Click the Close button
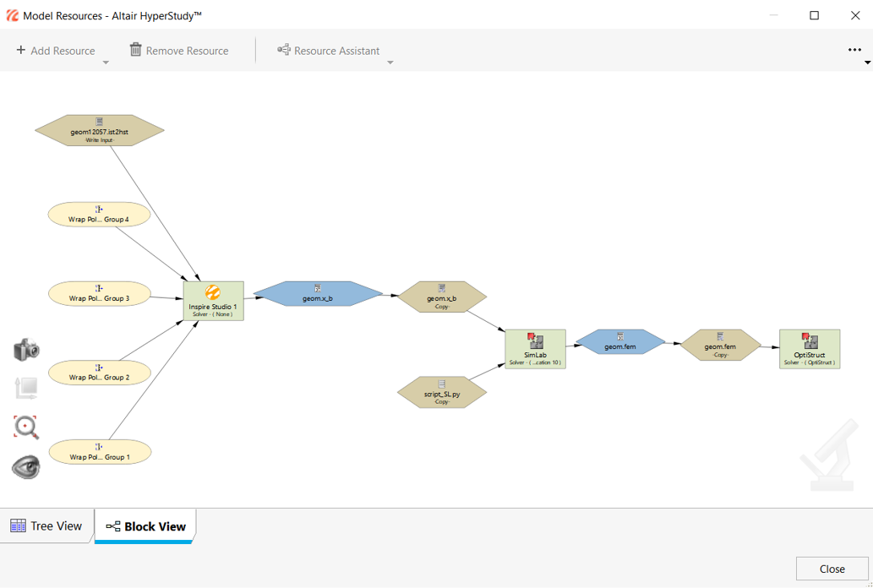The width and height of the screenshot is (873, 588). (832, 569)
